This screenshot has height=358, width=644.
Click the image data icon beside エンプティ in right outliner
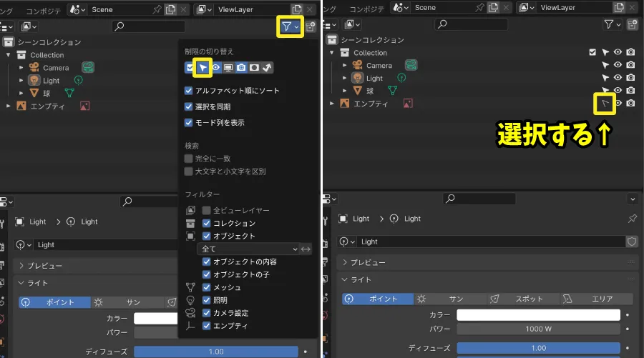point(408,104)
